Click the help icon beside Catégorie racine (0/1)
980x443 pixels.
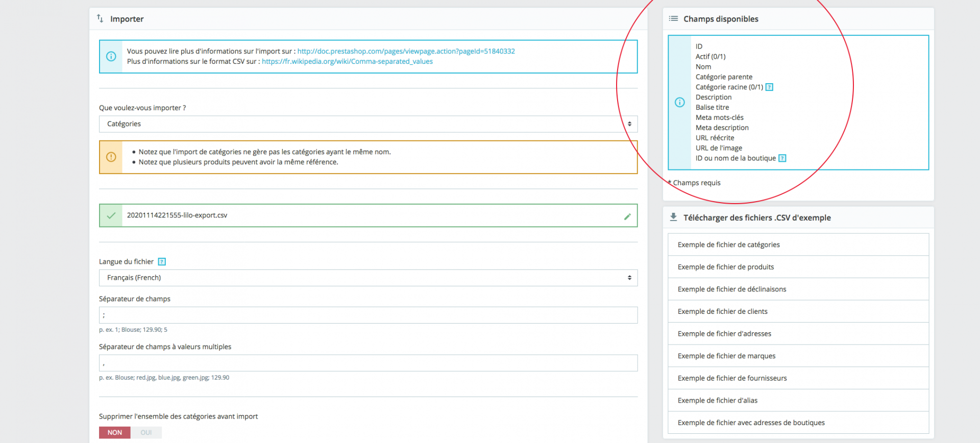pos(769,87)
